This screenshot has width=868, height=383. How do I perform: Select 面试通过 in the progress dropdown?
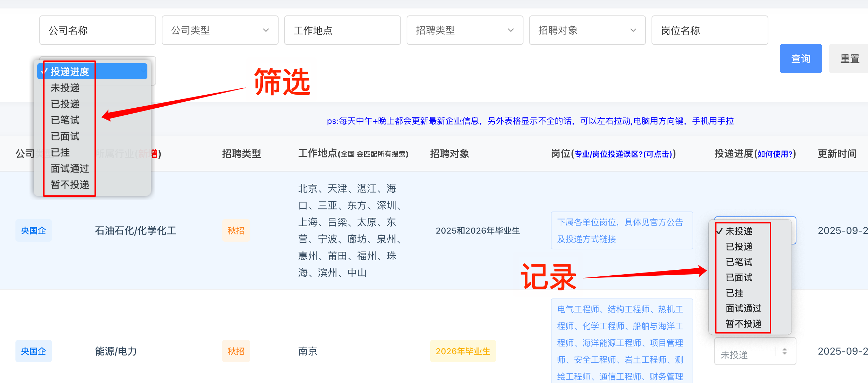743,308
